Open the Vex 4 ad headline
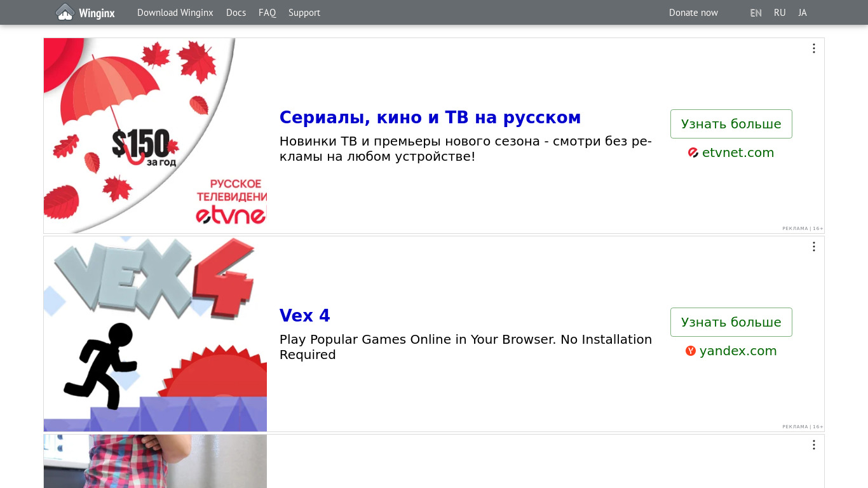Viewport: 868px width, 488px height. coord(305,316)
